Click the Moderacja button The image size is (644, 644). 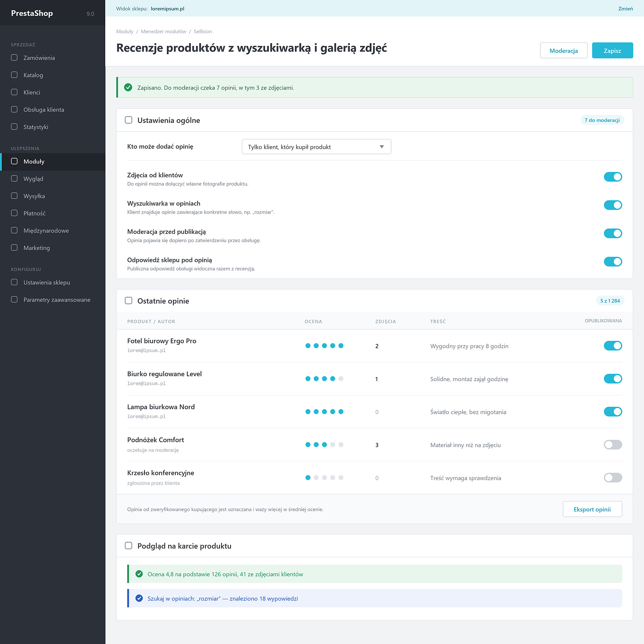[563, 51]
